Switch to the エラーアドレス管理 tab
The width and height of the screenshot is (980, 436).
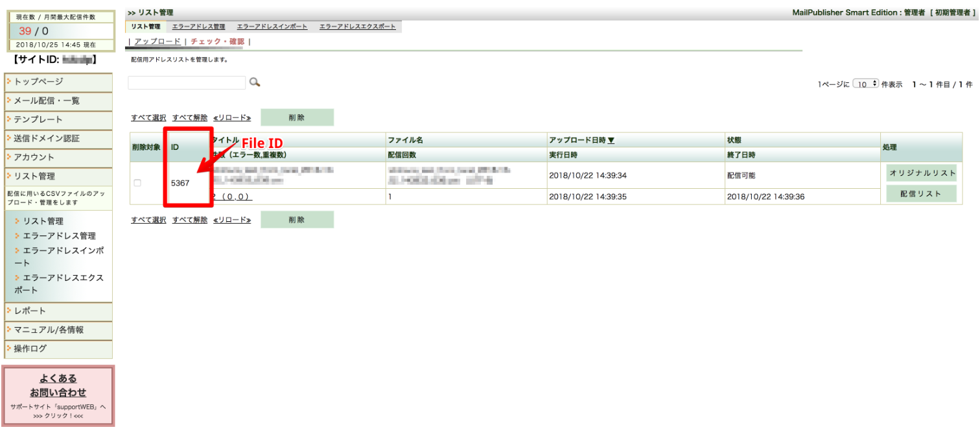pyautogui.click(x=198, y=27)
